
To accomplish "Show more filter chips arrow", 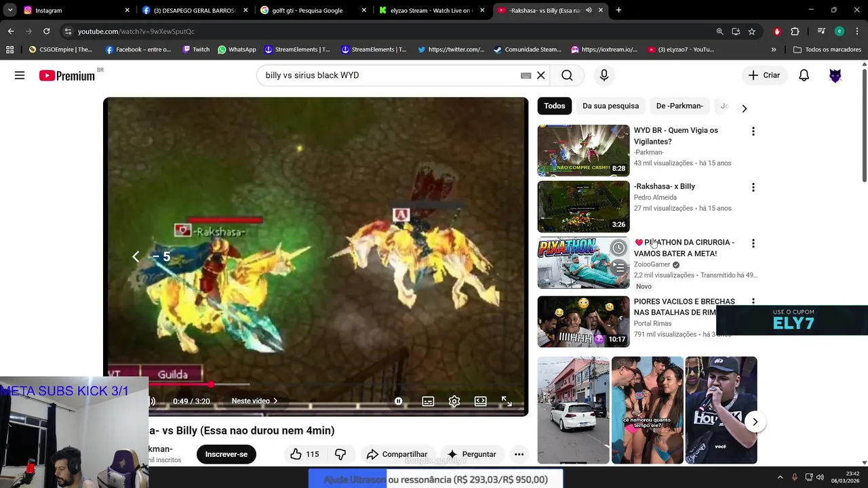I will click(x=744, y=108).
